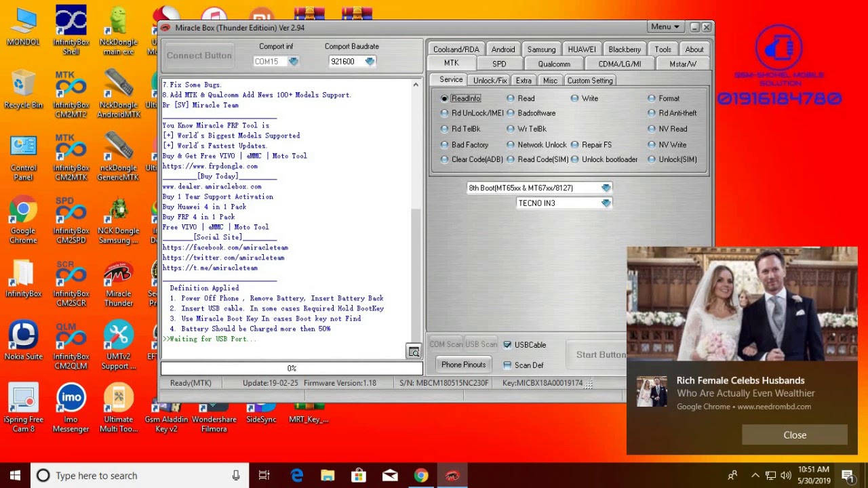Open the Unlock/Fix sub-tab
This screenshot has height=488, width=868.
click(490, 81)
